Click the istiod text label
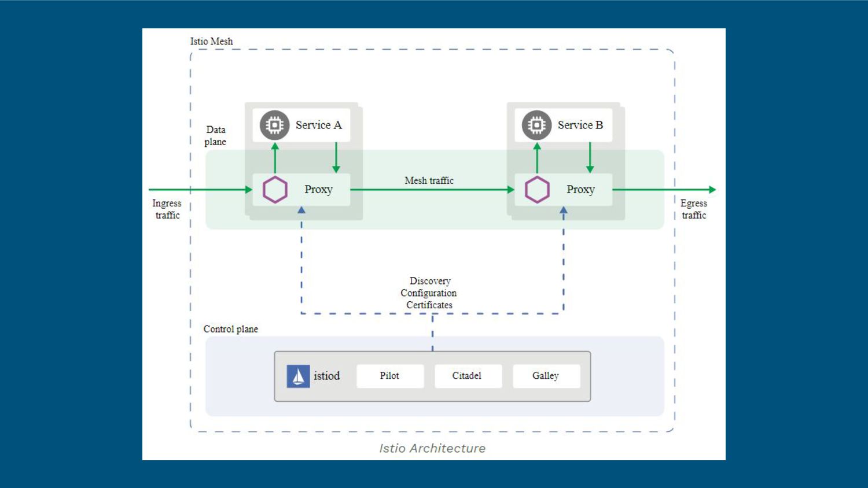The width and height of the screenshot is (868, 488). [x=326, y=376]
